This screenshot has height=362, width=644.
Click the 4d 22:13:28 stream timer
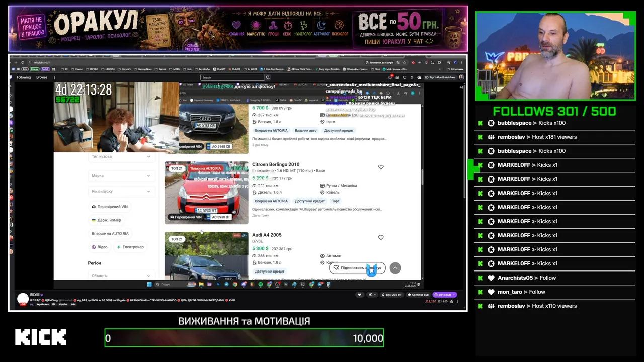point(84,89)
